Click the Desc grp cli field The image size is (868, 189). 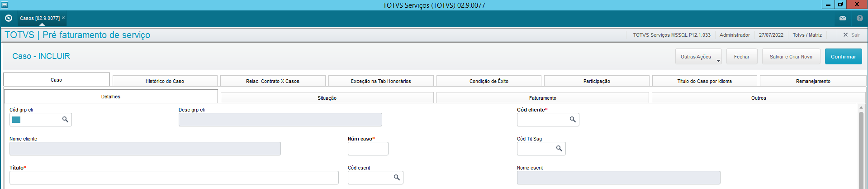(x=280, y=120)
